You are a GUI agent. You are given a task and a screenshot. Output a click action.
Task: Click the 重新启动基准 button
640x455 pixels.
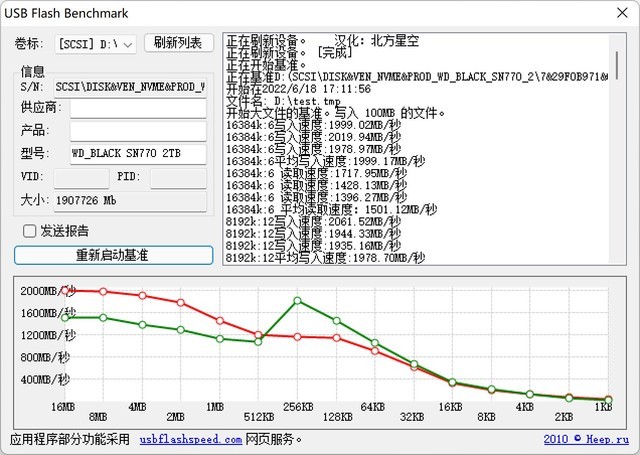click(113, 255)
